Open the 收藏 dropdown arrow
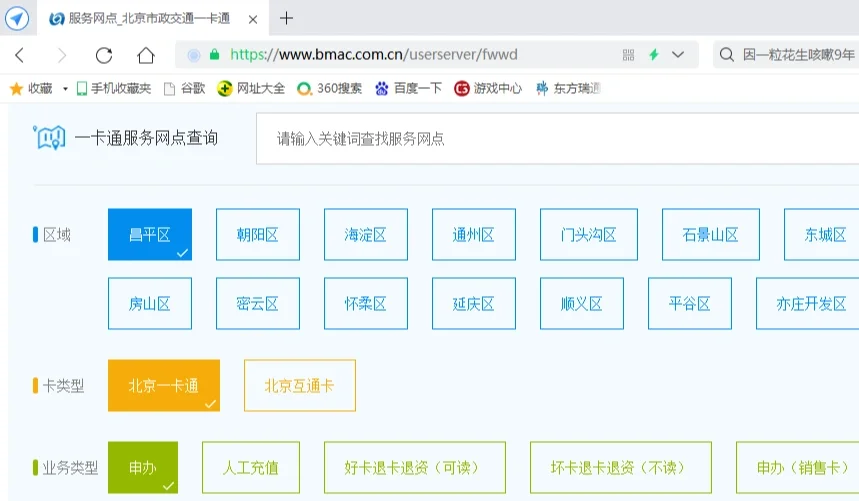This screenshot has height=501, width=859. click(65, 88)
